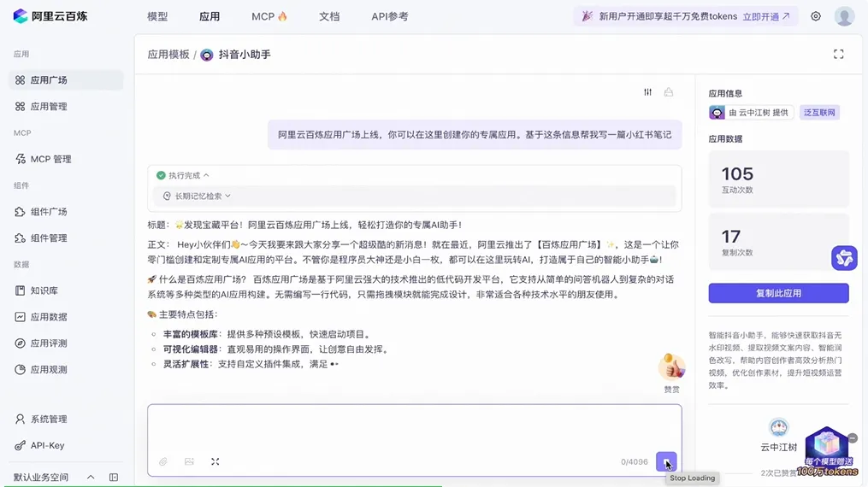
Task: Go back to 应用模板 breadcrumb
Action: [168, 54]
